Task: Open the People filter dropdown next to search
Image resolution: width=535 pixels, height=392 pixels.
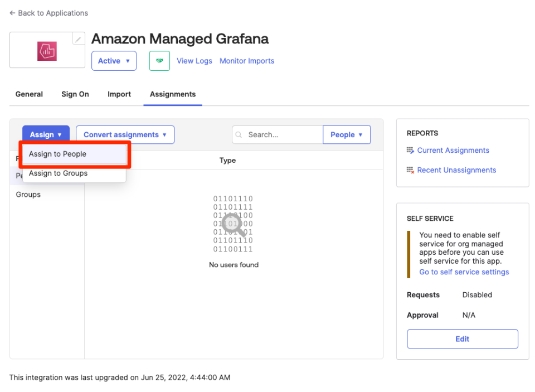Action: tap(346, 134)
